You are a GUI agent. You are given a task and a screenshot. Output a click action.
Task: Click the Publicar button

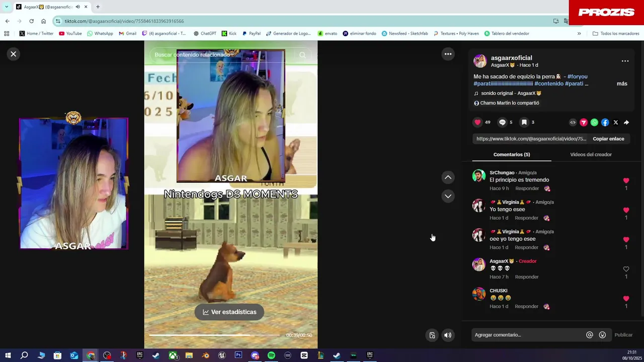(623, 335)
